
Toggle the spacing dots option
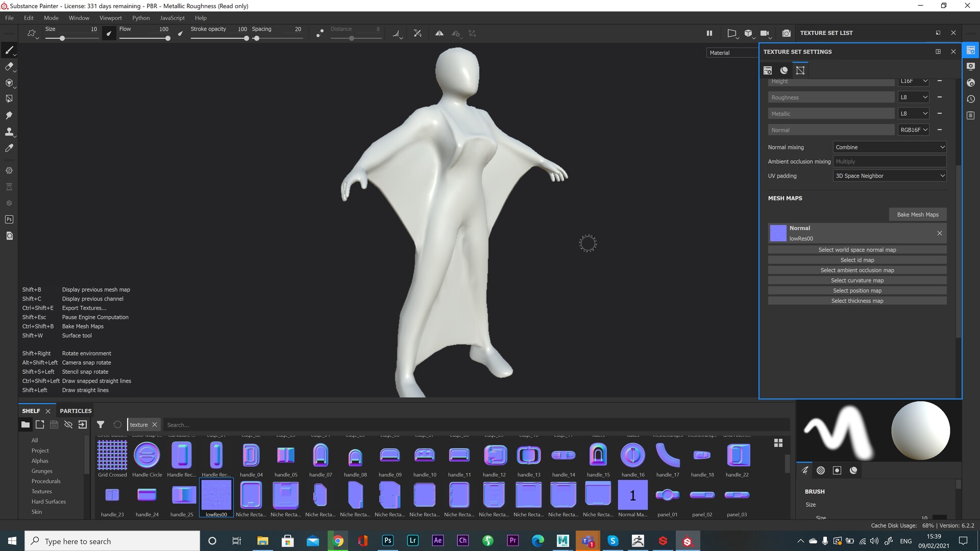pyautogui.click(x=320, y=33)
